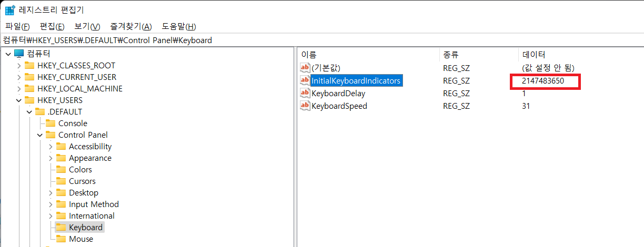The image size is (644, 247).
Task: Click the Registry Editor title bar icon
Action: click(x=9, y=9)
